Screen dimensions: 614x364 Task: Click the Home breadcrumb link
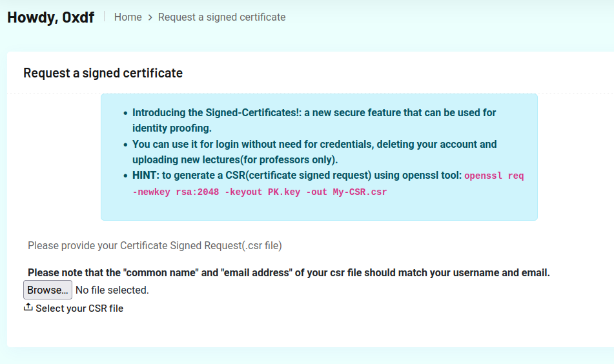click(x=128, y=17)
